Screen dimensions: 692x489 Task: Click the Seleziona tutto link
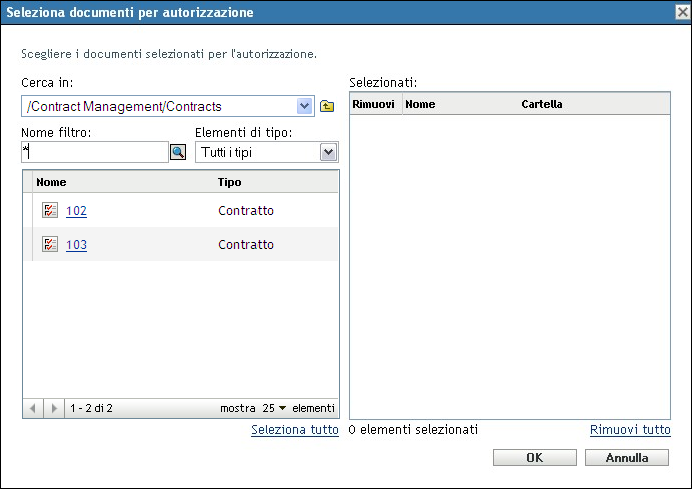pyautogui.click(x=295, y=429)
